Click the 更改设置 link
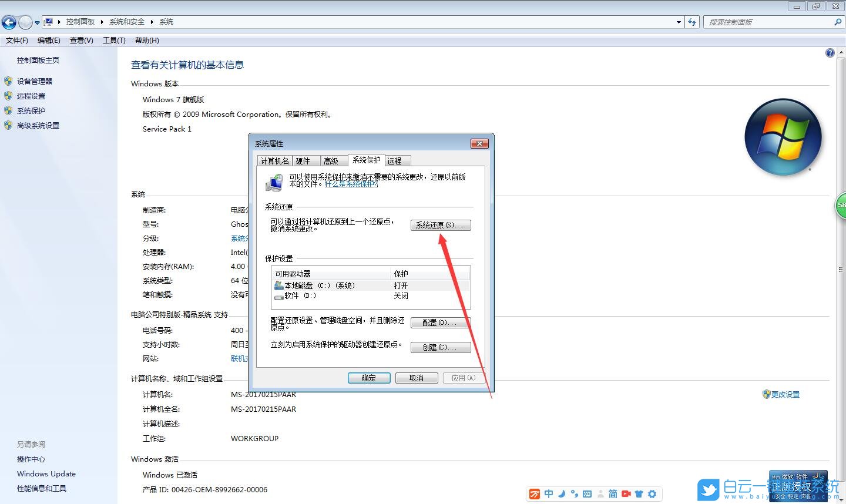 (785, 394)
